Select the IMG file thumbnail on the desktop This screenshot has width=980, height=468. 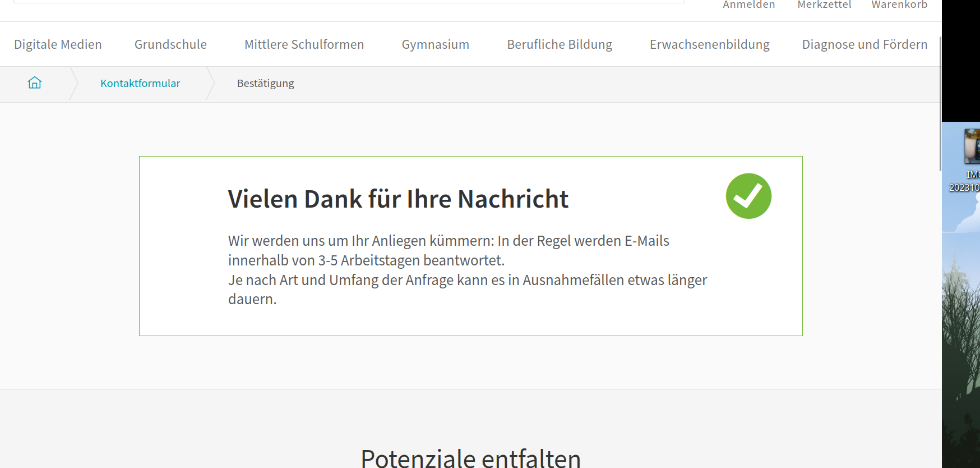tap(971, 147)
